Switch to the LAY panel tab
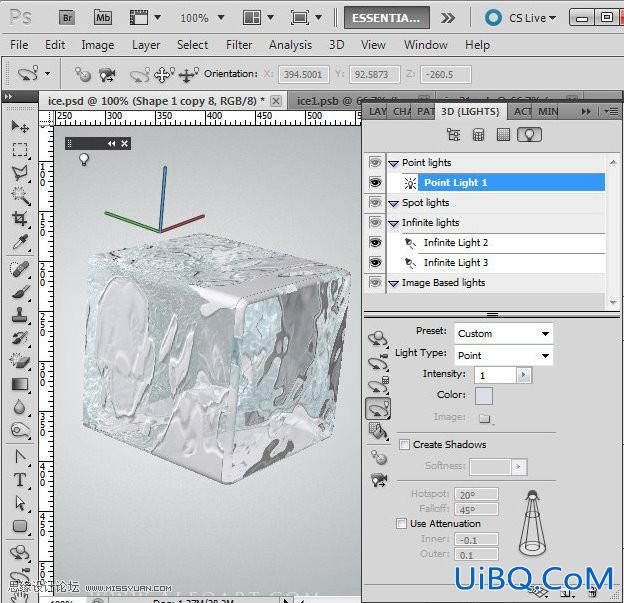The height and width of the screenshot is (603, 624). tap(377, 111)
